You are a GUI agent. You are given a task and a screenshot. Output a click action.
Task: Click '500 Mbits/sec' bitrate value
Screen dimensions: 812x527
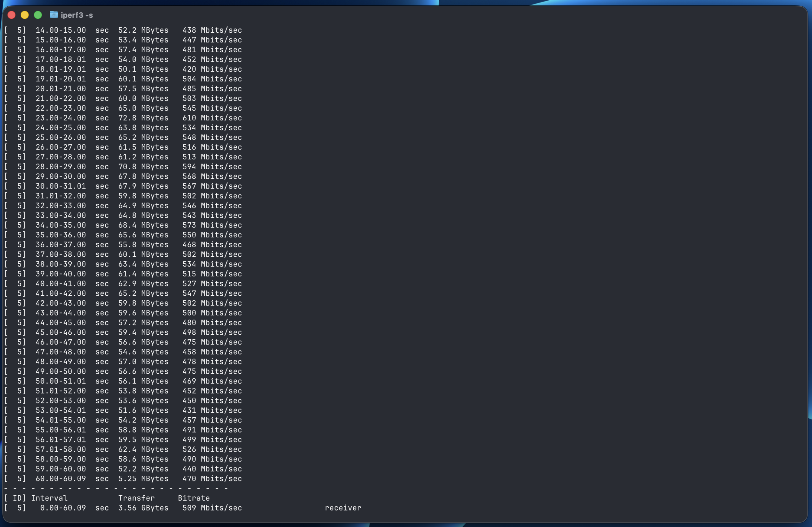[x=212, y=313]
